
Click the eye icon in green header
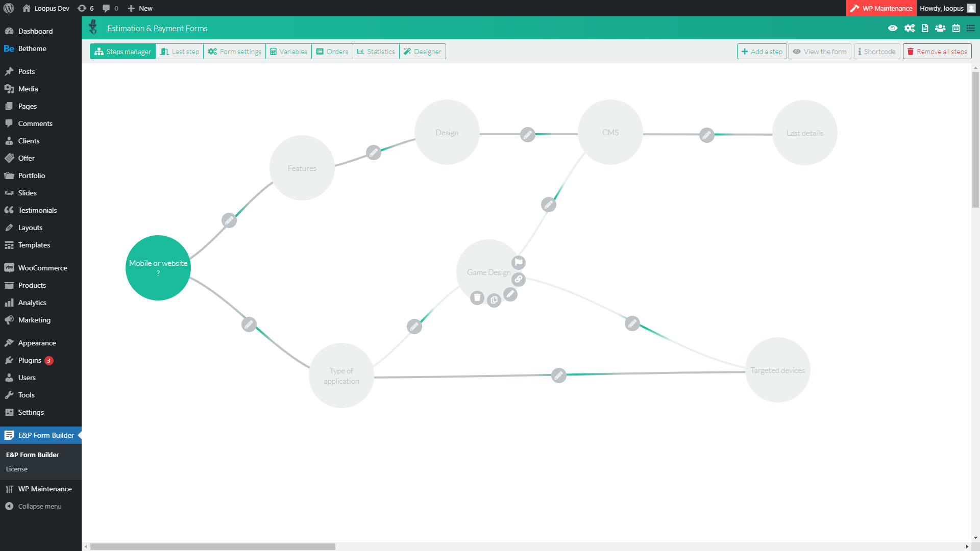pyautogui.click(x=893, y=28)
